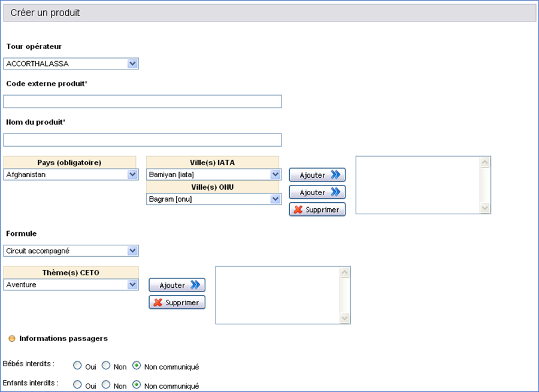Select Oui for Bébés interdits
Image resolution: width=539 pixels, height=392 pixels.
[x=77, y=365]
